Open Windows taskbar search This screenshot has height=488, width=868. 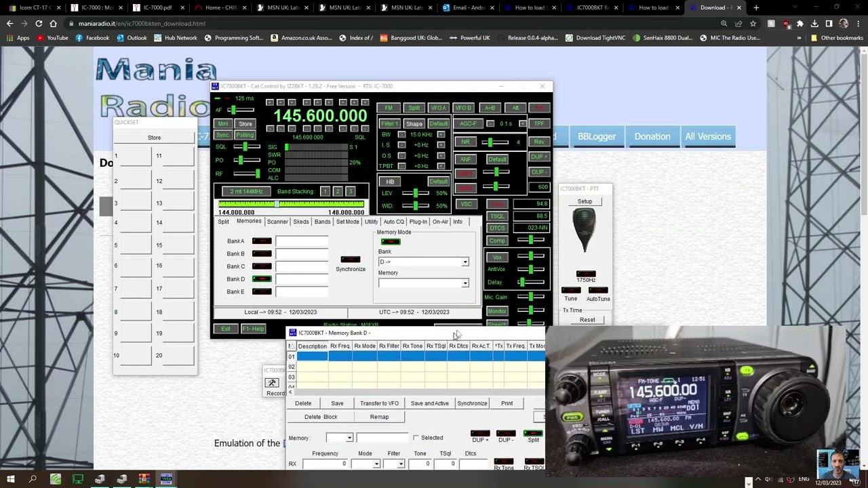[x=33, y=479]
